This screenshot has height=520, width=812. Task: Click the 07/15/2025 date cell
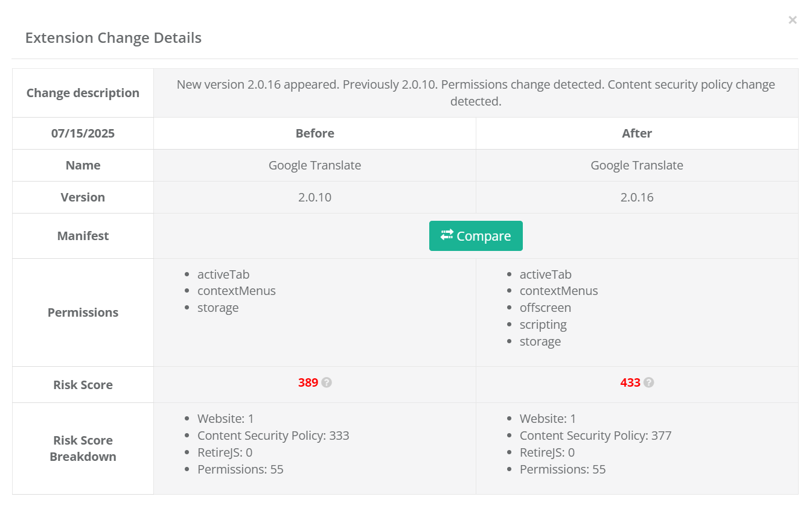pyautogui.click(x=83, y=133)
